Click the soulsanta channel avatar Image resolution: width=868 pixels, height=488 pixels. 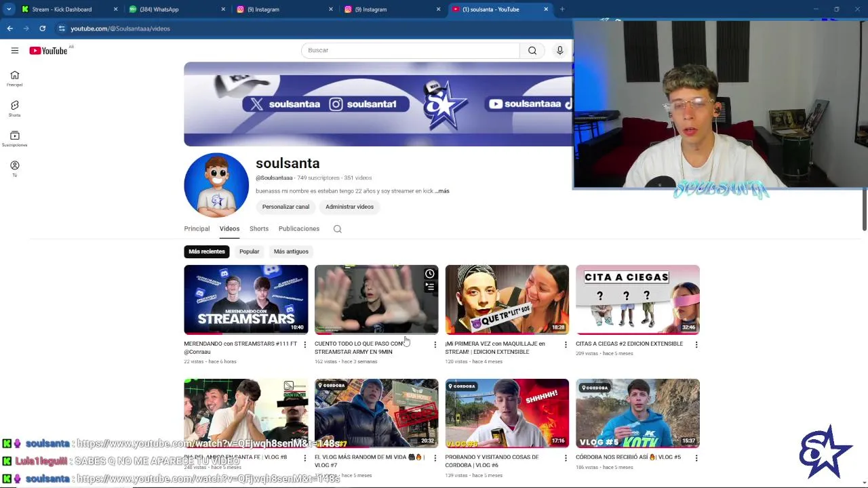click(216, 185)
